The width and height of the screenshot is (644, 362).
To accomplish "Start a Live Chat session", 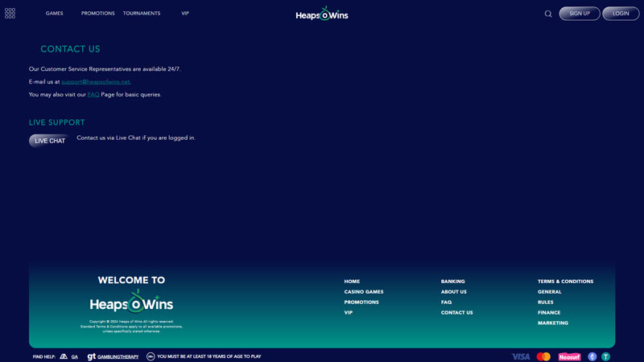I will click(49, 141).
